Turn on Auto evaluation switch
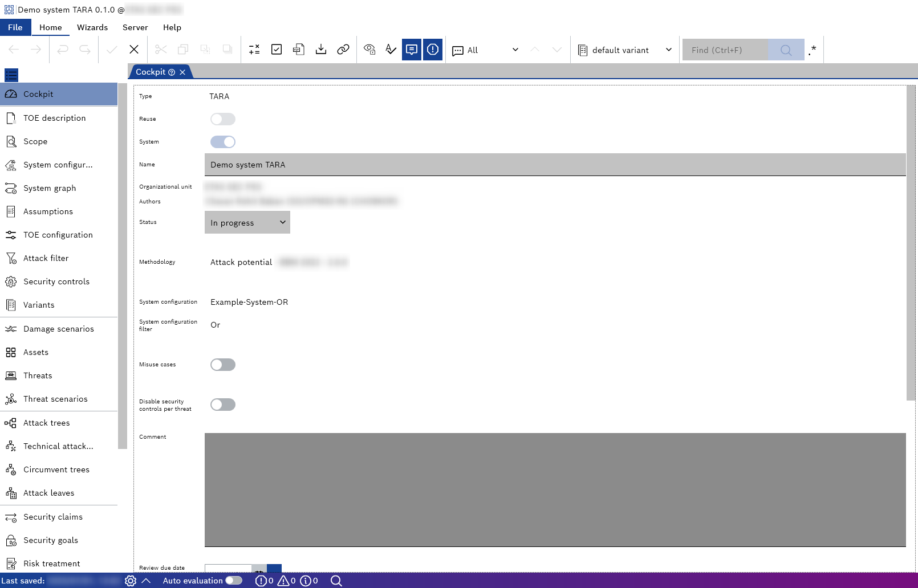Screen dimensions: 918x588 click(x=234, y=581)
